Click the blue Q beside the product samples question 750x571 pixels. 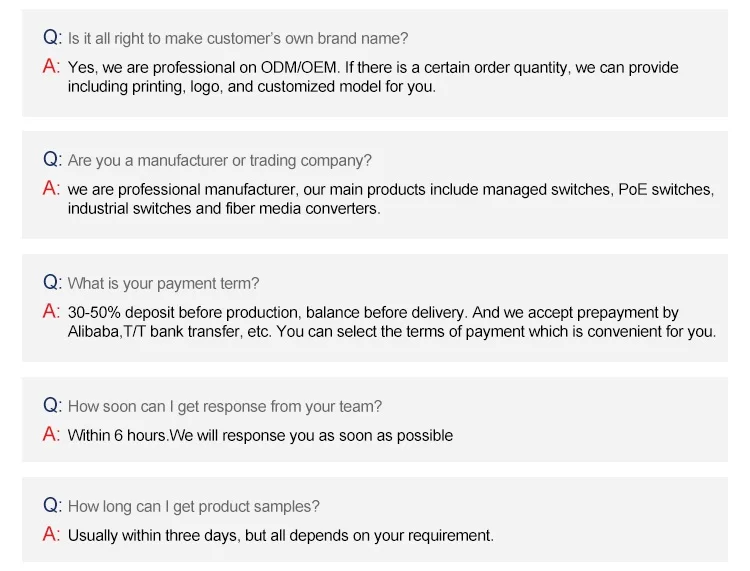[52, 505]
